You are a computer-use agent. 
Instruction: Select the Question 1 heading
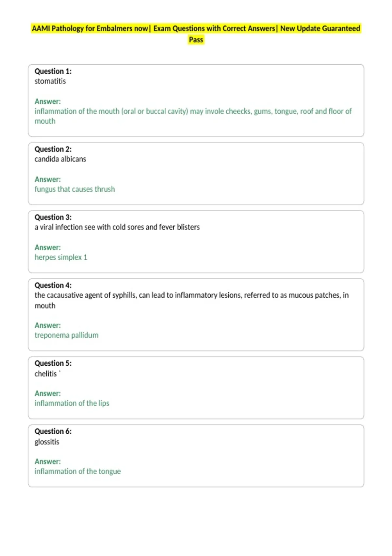(x=53, y=71)
